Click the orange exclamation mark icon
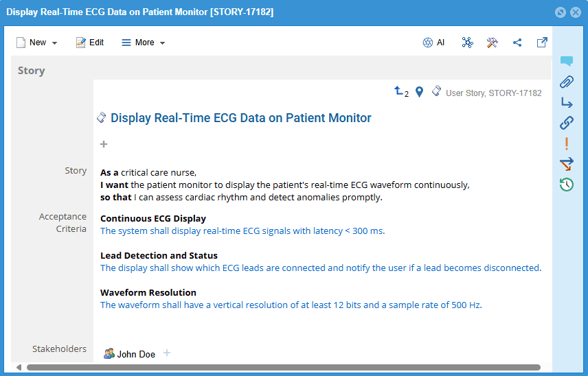 pyautogui.click(x=566, y=143)
